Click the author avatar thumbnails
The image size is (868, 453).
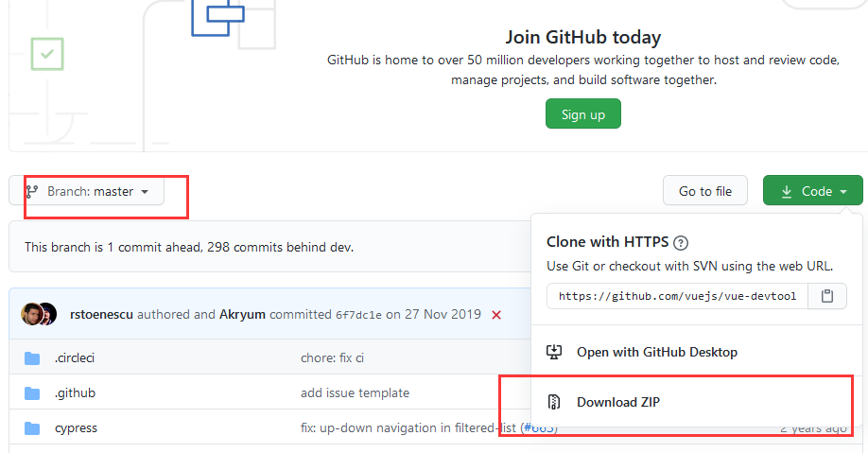39,314
